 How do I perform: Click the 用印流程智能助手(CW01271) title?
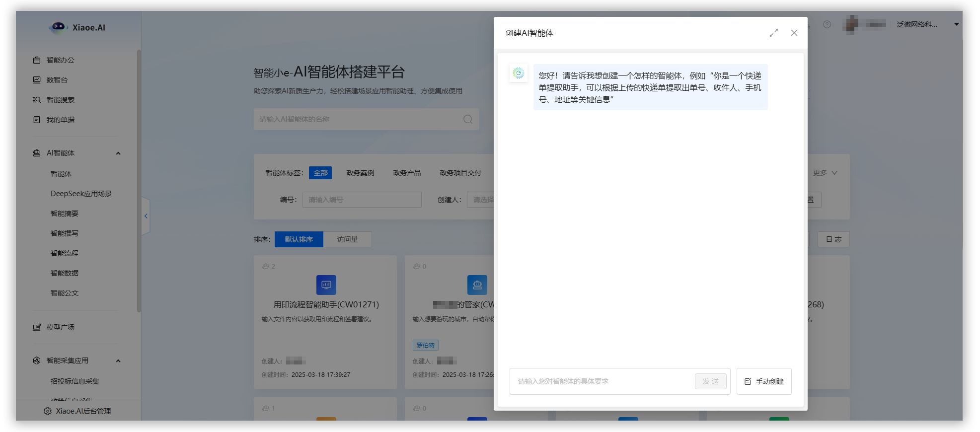(x=326, y=304)
